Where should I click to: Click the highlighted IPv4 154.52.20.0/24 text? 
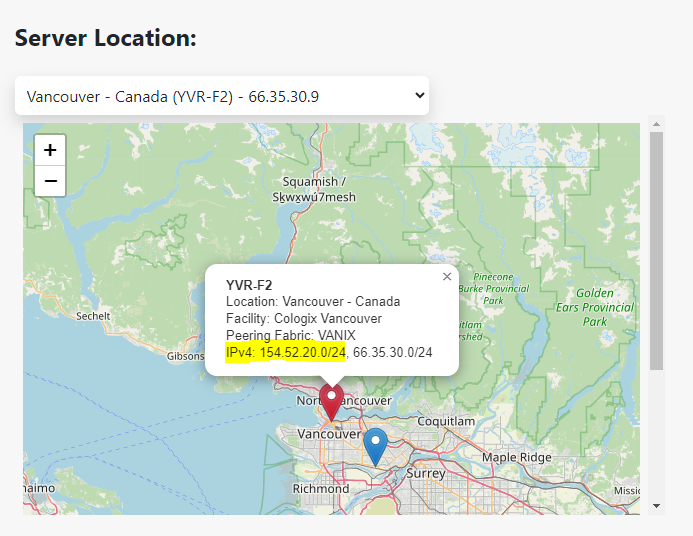click(286, 352)
